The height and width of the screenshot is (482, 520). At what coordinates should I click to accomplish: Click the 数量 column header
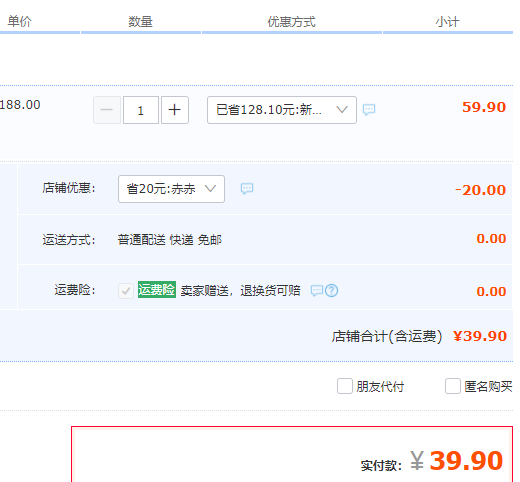coord(140,22)
